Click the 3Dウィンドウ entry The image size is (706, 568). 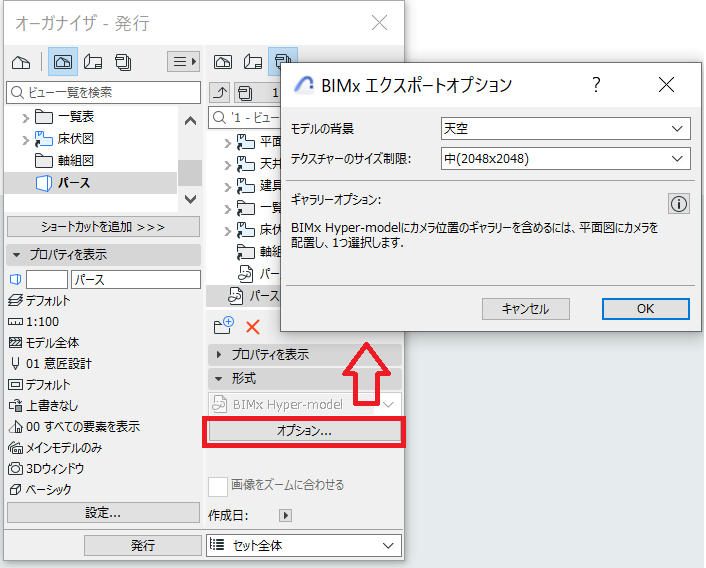46,469
